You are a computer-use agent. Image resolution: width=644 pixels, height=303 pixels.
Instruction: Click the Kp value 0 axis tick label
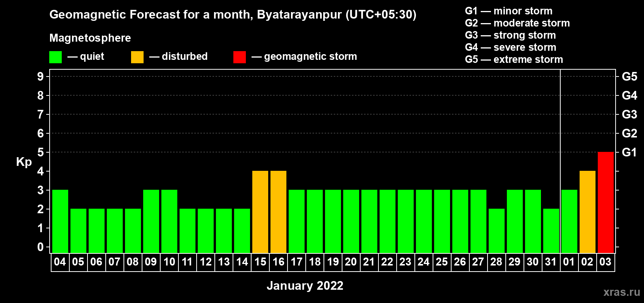click(x=41, y=247)
